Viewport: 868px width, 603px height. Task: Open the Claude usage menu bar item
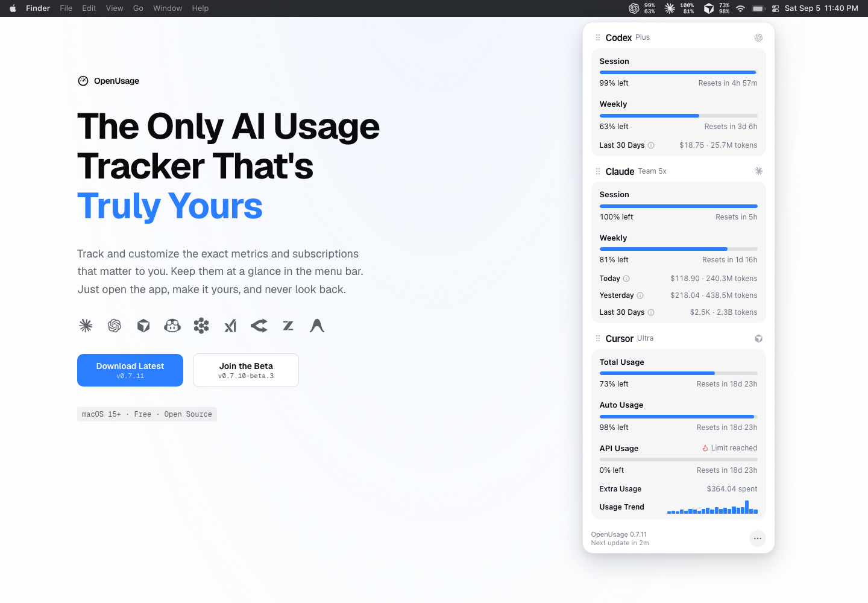[679, 8]
